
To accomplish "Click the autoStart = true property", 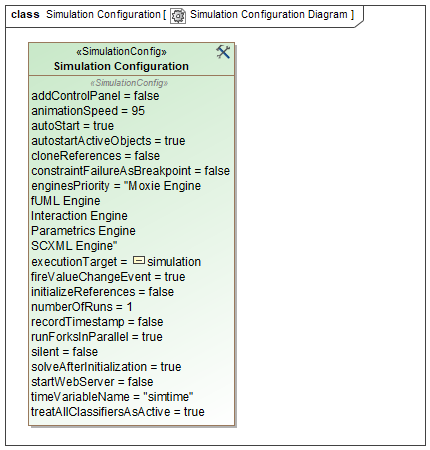I will point(73,126).
